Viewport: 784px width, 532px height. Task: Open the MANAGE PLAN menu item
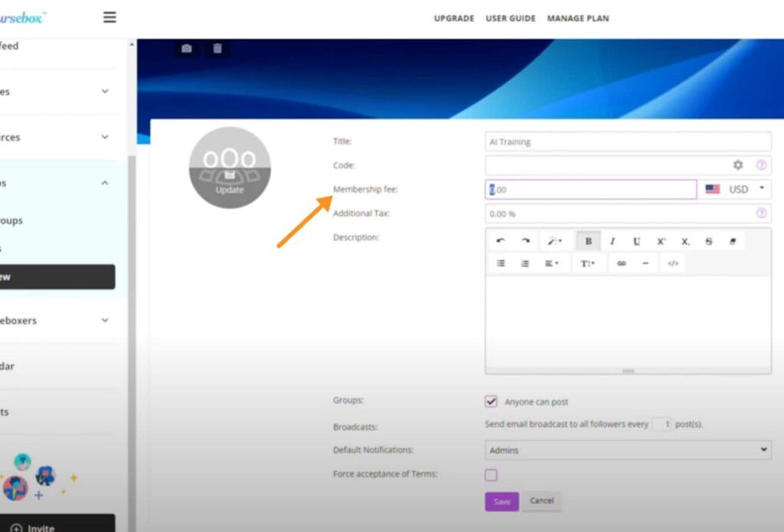pos(577,18)
